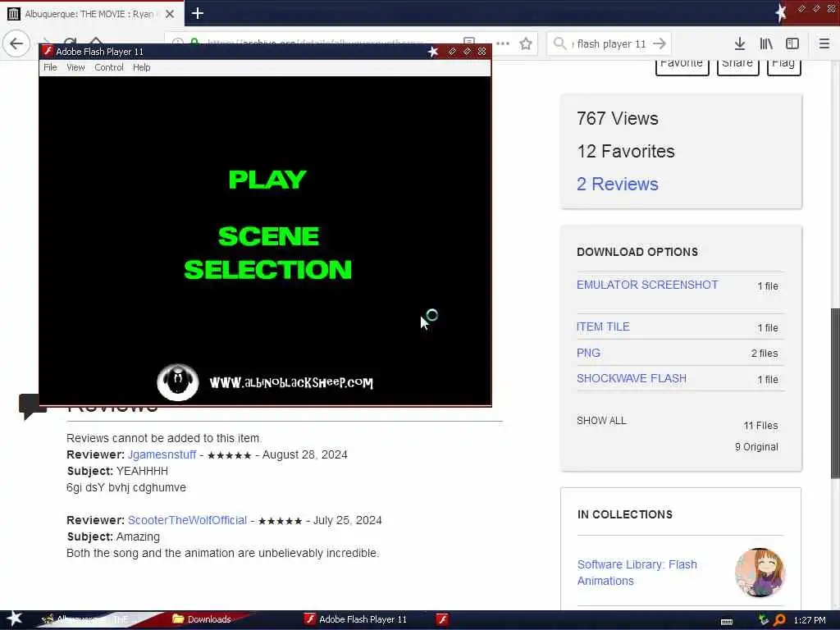This screenshot has width=840, height=630.
Task: Click the star Start button on taskbar
Action: [14, 619]
